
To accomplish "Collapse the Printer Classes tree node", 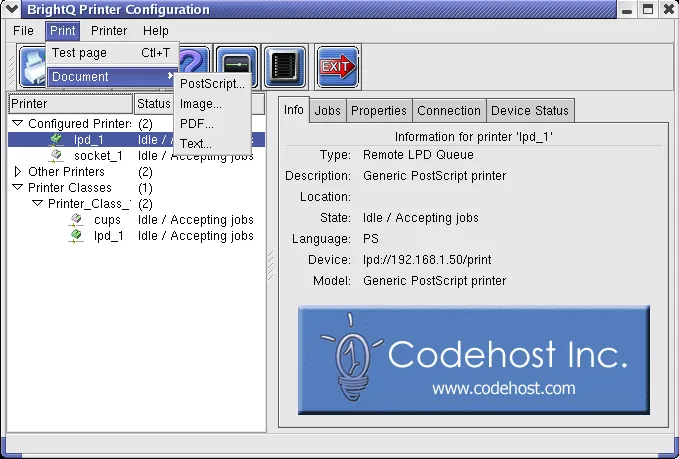I will click(x=18, y=187).
